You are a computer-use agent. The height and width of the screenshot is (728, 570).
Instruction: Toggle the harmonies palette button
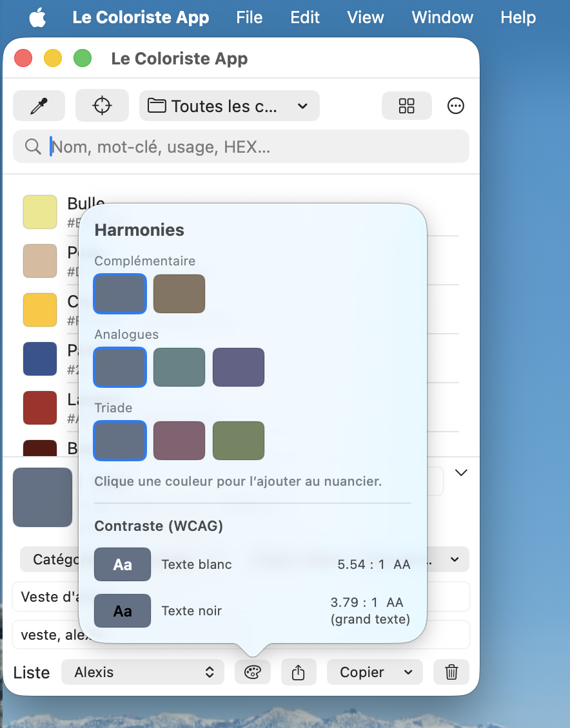253,672
